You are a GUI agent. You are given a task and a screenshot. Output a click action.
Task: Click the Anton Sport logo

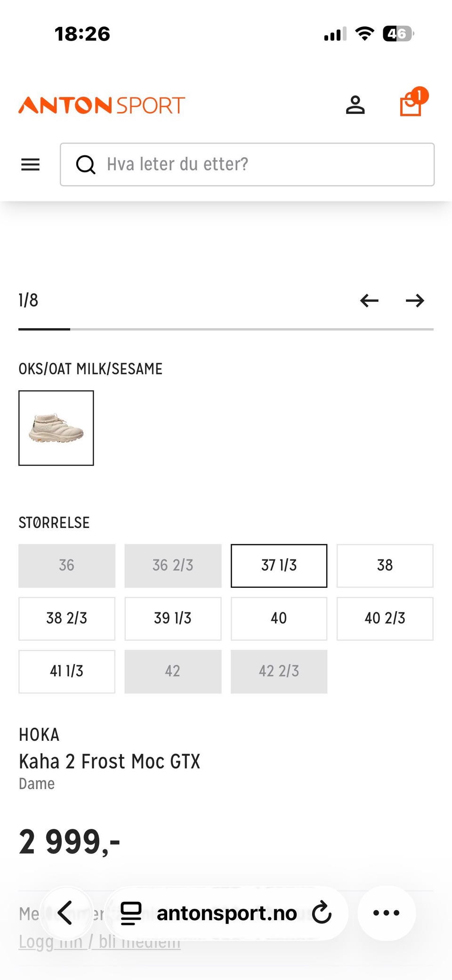tap(102, 105)
